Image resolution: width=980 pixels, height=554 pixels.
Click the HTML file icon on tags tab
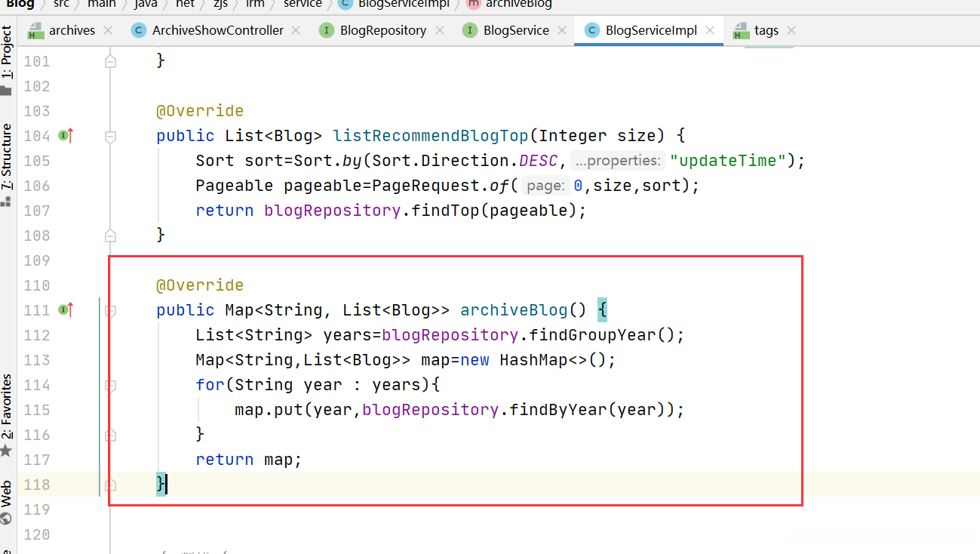click(741, 31)
